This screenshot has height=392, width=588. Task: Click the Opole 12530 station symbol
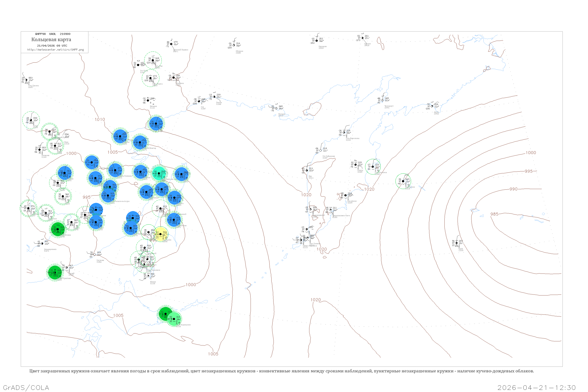tap(456, 243)
